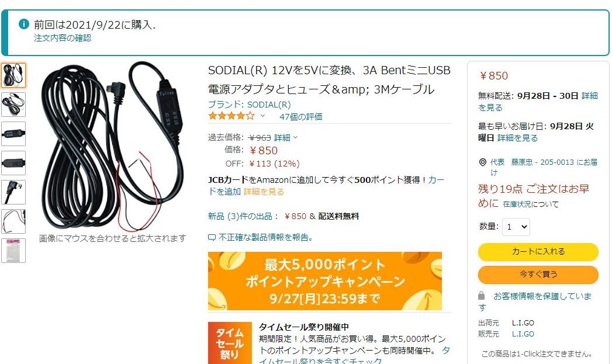Open the SODIAL(R) brand link

point(250,105)
